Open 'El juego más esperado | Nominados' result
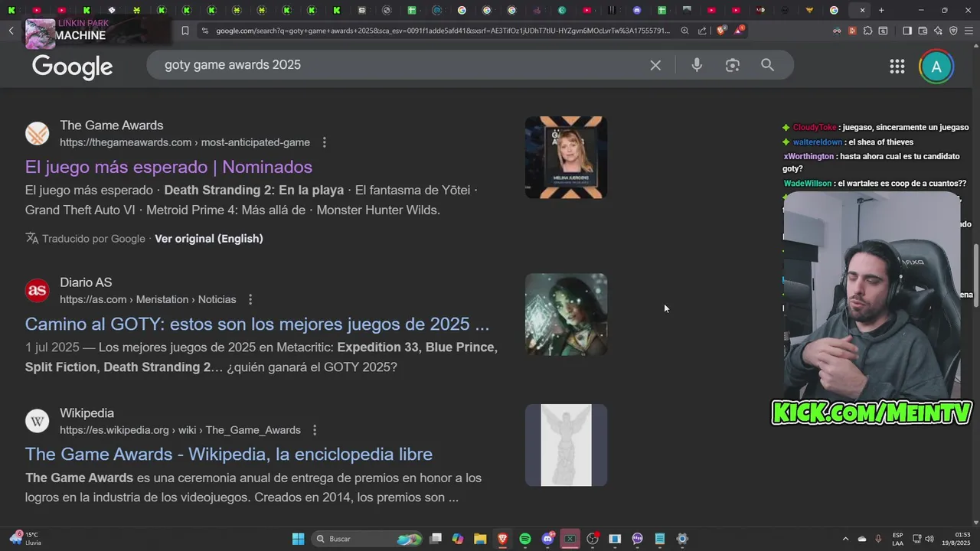Viewport: 980px width, 551px height. pos(168,167)
